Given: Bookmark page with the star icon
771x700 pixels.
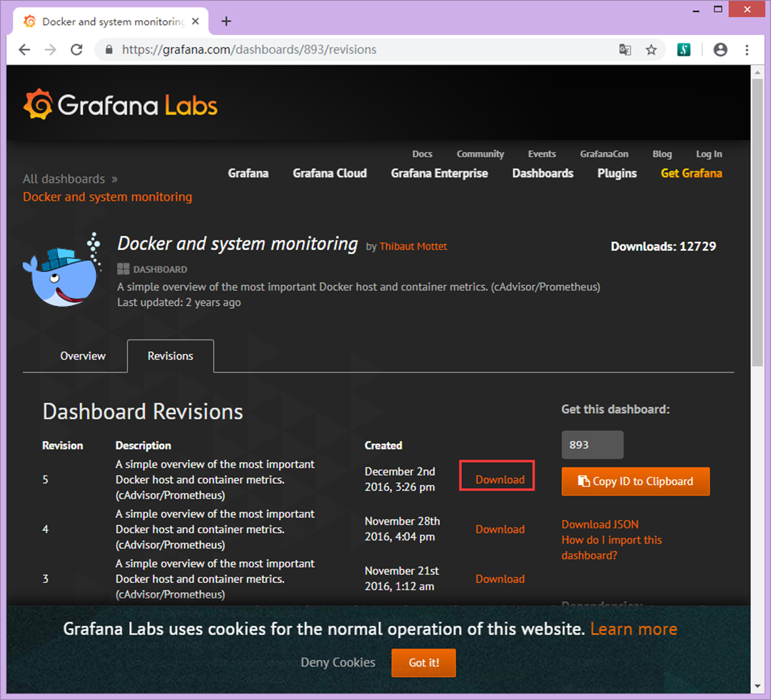Looking at the screenshot, I should coord(651,50).
